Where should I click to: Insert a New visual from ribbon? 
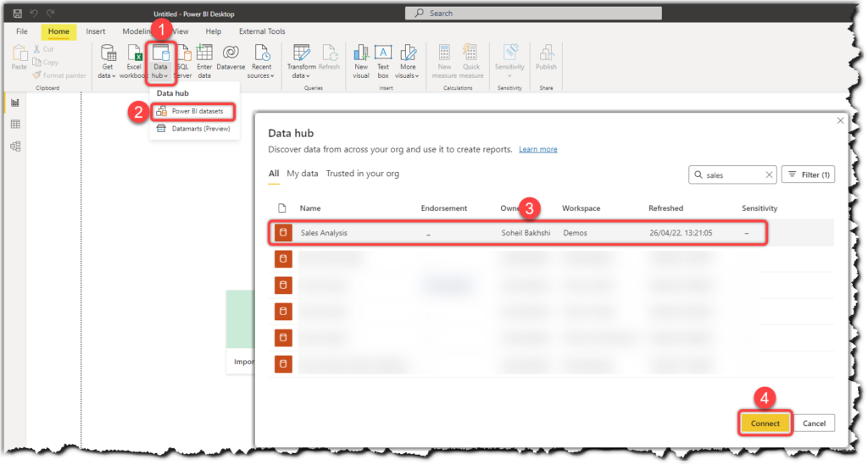coord(361,61)
